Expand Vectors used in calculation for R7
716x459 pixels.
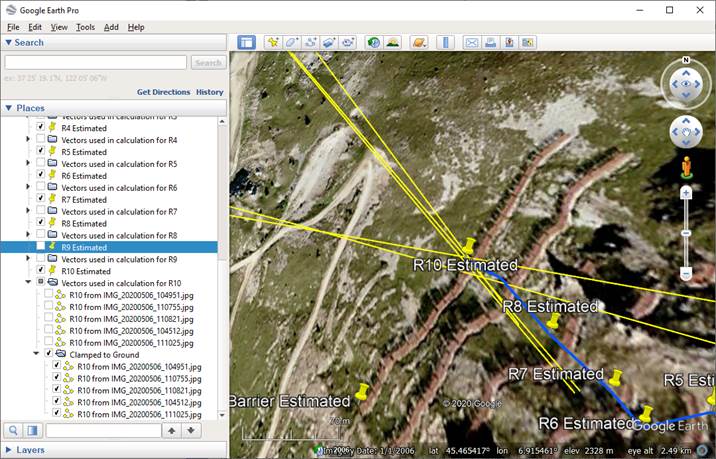(x=28, y=210)
